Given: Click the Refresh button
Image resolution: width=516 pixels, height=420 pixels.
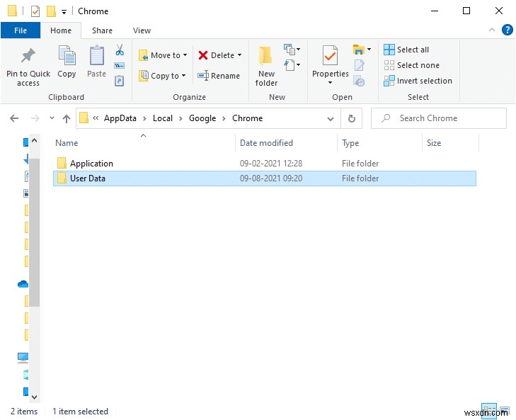Looking at the screenshot, I should pos(352,118).
